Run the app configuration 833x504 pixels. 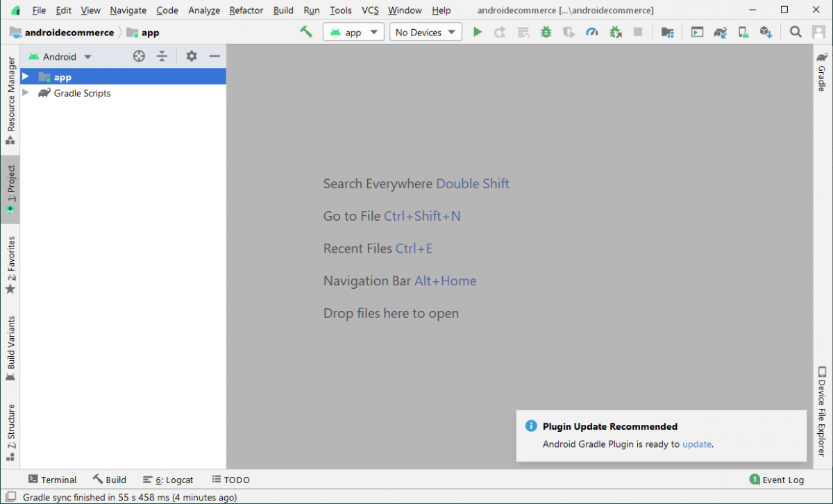click(477, 31)
